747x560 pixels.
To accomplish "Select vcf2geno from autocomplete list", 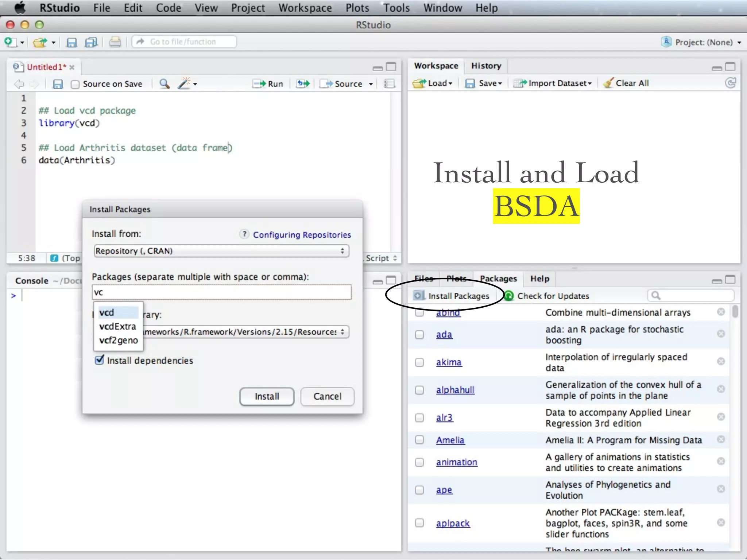I will 118,340.
